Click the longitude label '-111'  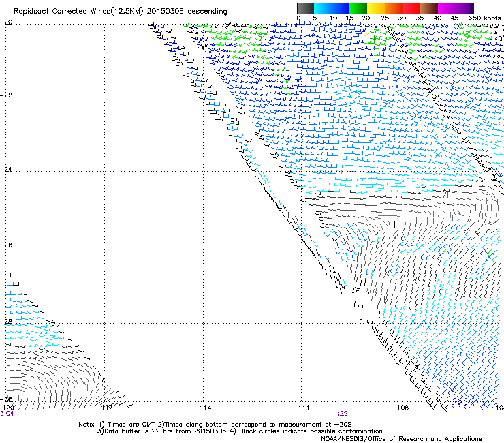click(x=302, y=408)
